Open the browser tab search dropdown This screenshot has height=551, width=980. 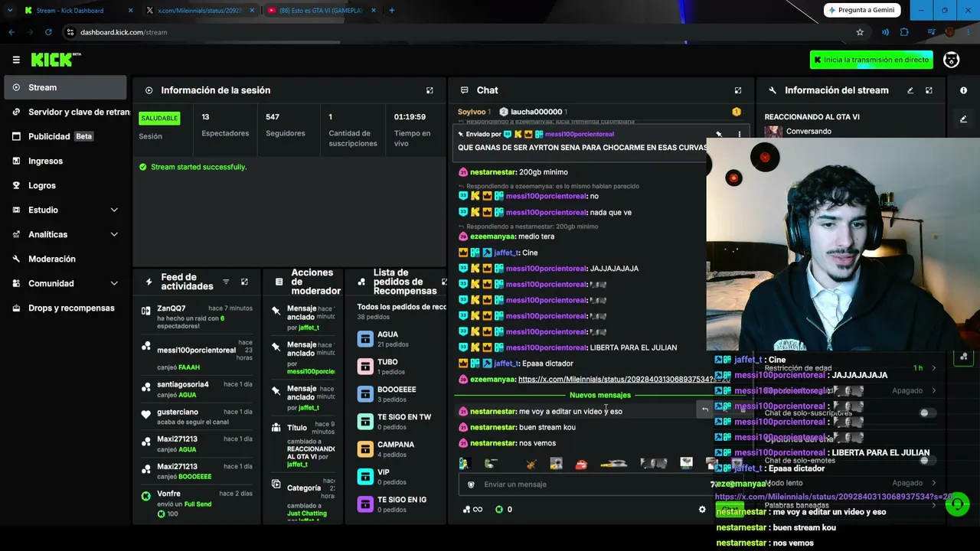click(x=10, y=10)
